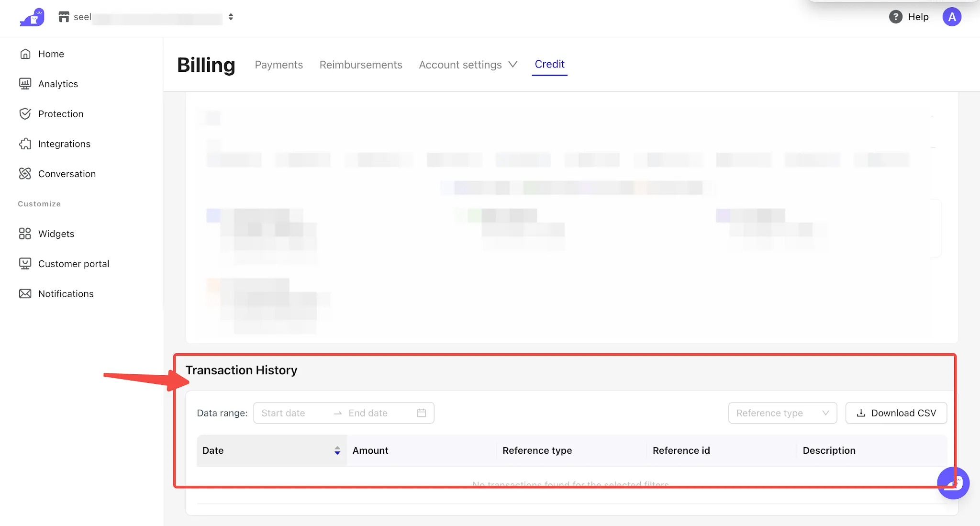This screenshot has width=980, height=526.
Task: Click the Download CSV button
Action: tap(896, 413)
